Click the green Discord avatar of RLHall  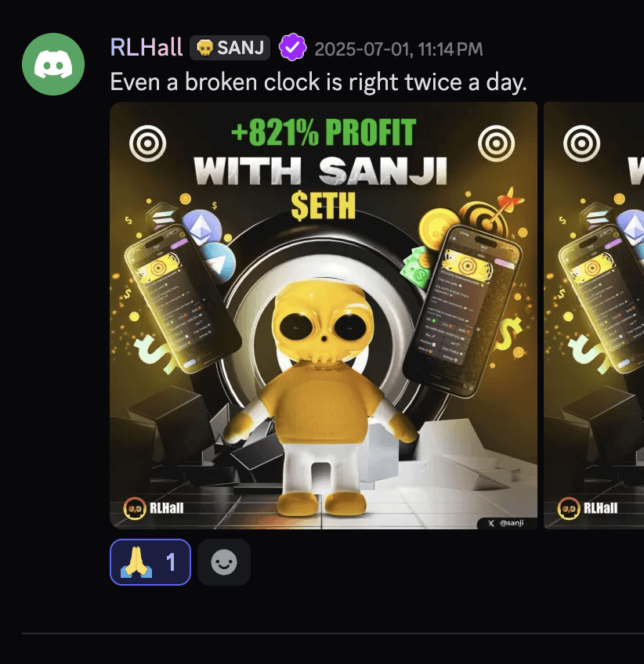pos(53,64)
